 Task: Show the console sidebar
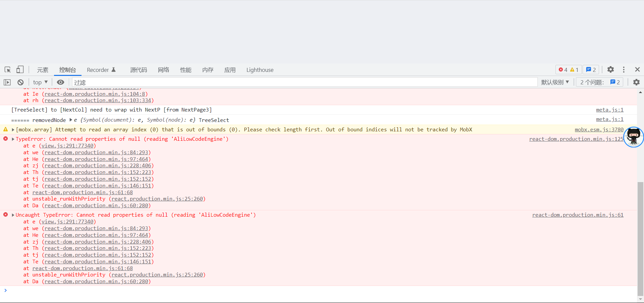click(x=7, y=82)
